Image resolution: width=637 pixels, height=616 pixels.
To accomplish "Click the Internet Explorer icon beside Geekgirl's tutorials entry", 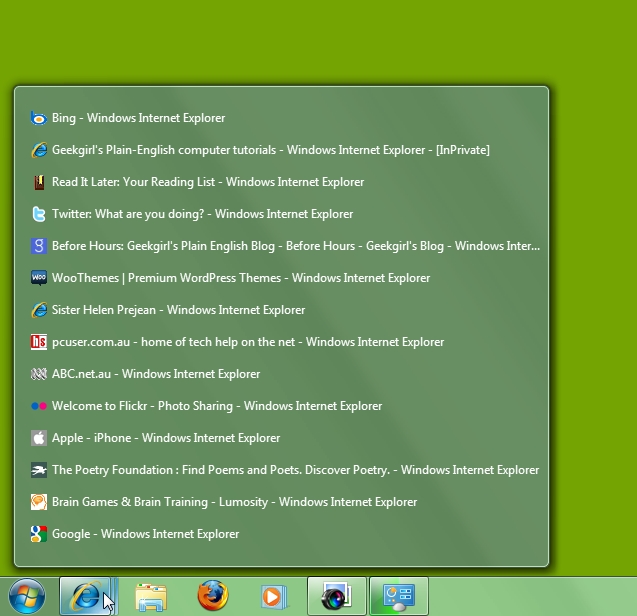I will [x=39, y=150].
